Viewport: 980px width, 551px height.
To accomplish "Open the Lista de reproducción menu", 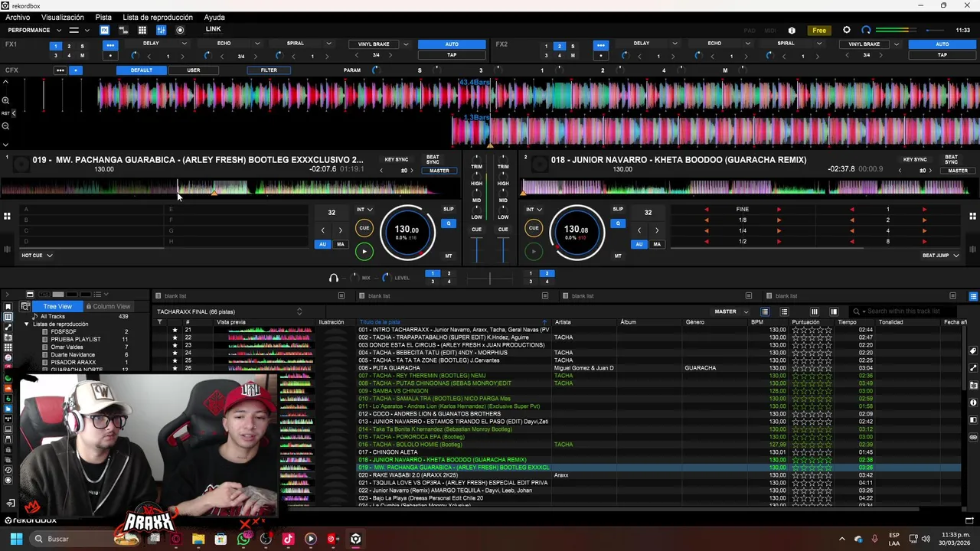I will coord(158,17).
